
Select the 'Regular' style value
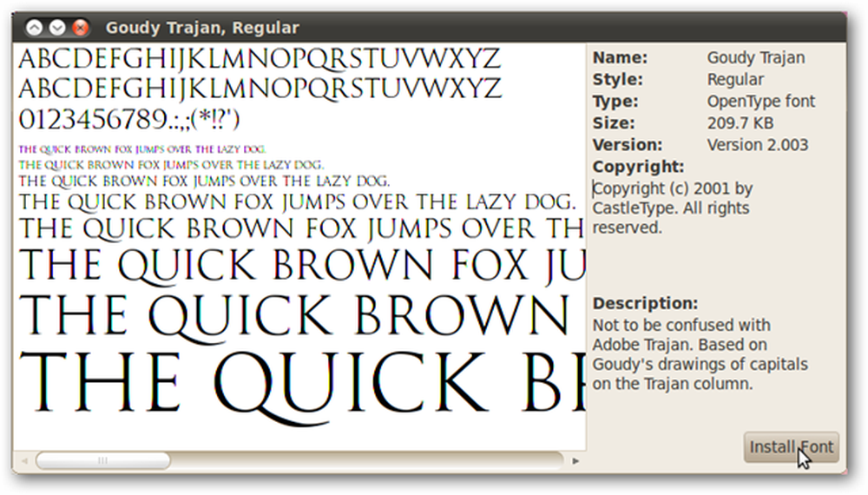735,79
